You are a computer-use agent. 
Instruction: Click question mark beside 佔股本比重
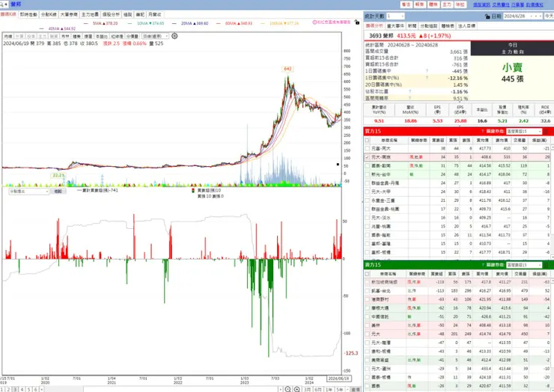point(410,91)
